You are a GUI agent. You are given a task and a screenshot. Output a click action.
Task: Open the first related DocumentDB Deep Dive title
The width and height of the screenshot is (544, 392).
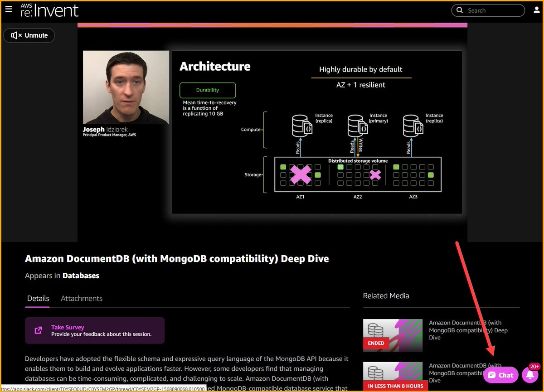point(468,330)
